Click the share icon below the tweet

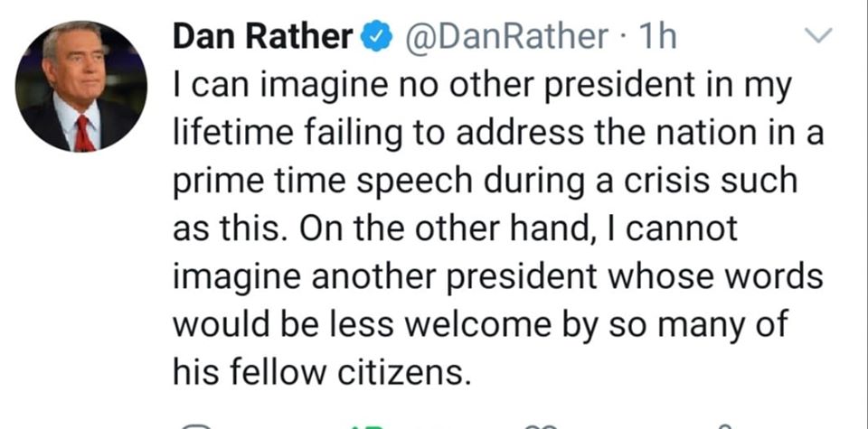(723, 425)
